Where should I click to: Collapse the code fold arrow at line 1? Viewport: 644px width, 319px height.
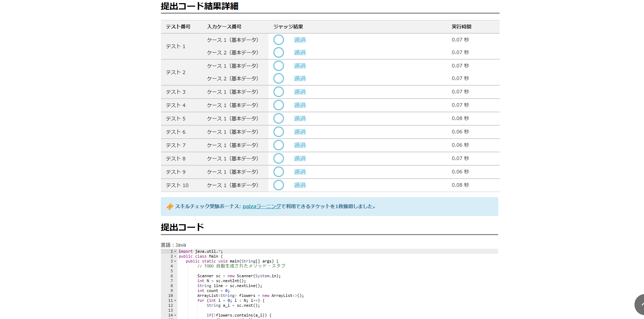[x=175, y=251]
